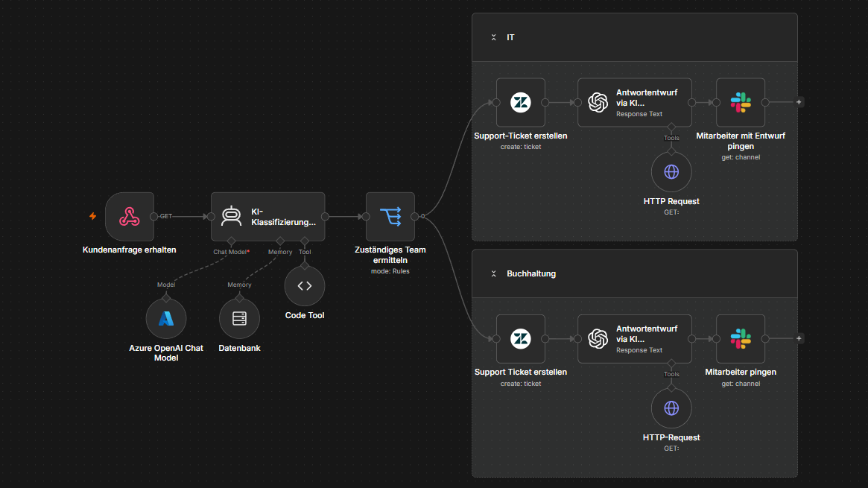Click the orange trigger bolt beside the webhook
The image size is (868, 488).
93,216
